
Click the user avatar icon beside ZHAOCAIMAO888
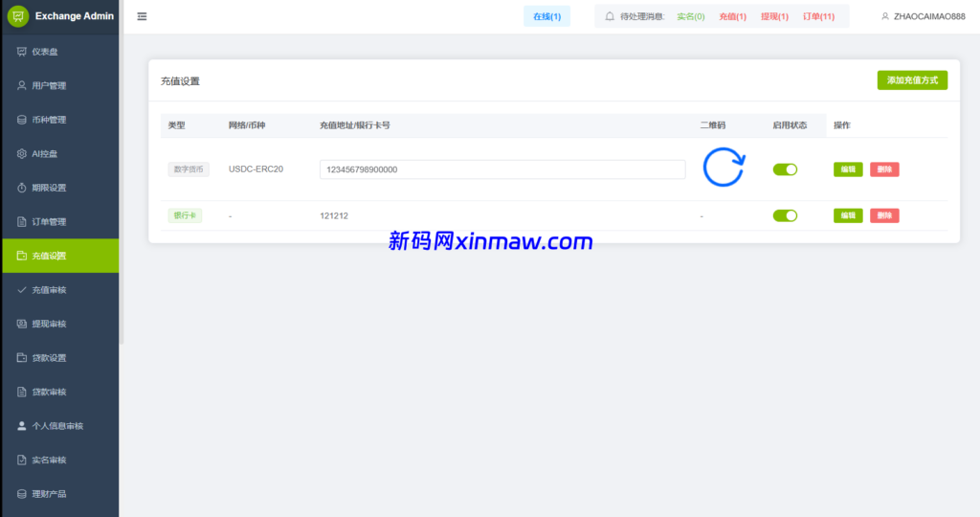coord(885,16)
